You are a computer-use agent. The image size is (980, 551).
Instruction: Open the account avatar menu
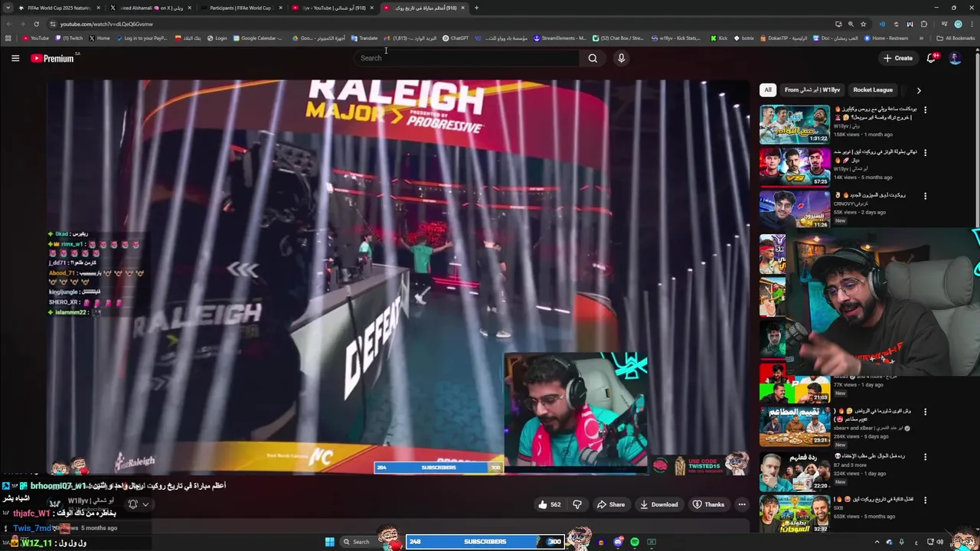click(x=955, y=58)
